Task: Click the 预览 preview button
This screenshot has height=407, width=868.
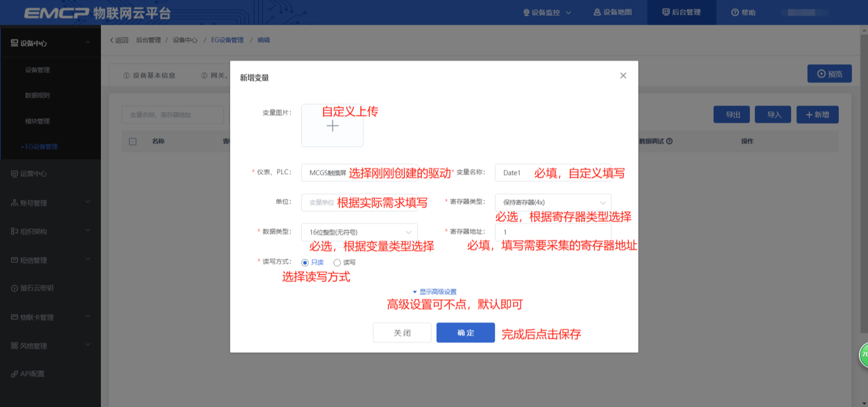Action: click(829, 73)
